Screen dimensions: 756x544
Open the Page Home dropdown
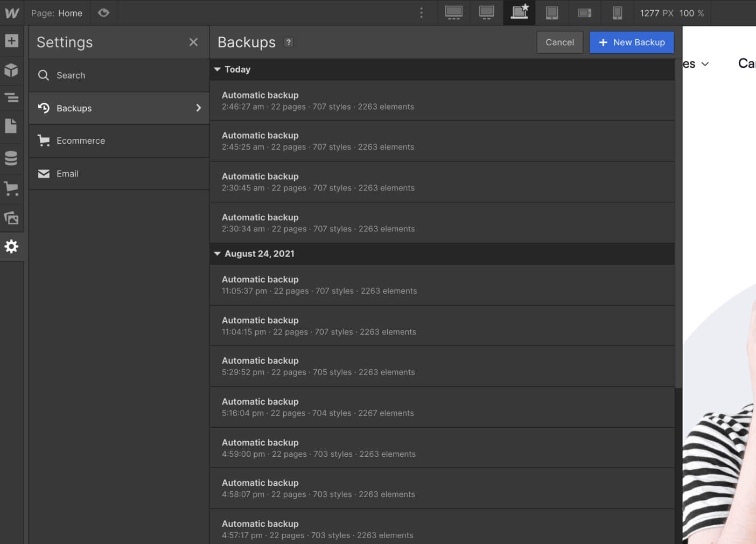pyautogui.click(x=57, y=13)
